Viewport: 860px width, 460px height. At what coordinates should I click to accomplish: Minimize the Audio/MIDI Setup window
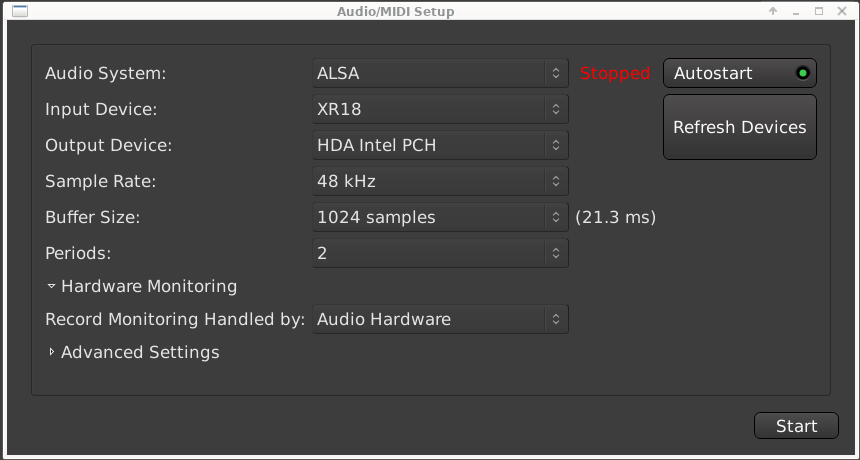pyautogui.click(x=796, y=11)
